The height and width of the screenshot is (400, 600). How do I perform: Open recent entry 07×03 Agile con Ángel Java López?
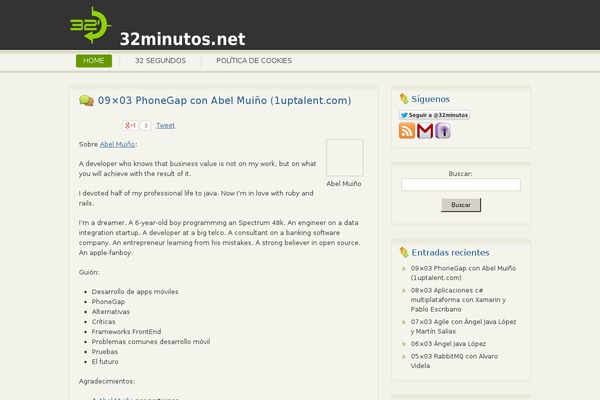click(x=463, y=327)
